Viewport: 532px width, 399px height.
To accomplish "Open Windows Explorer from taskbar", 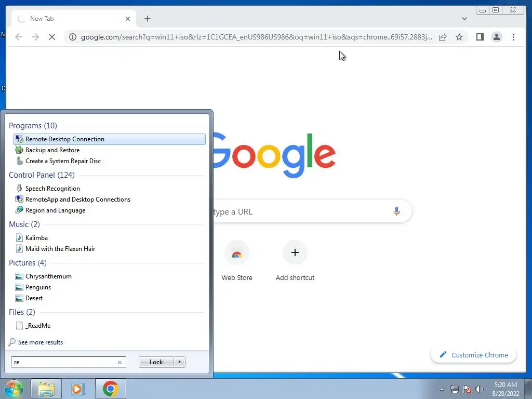I will (46, 389).
